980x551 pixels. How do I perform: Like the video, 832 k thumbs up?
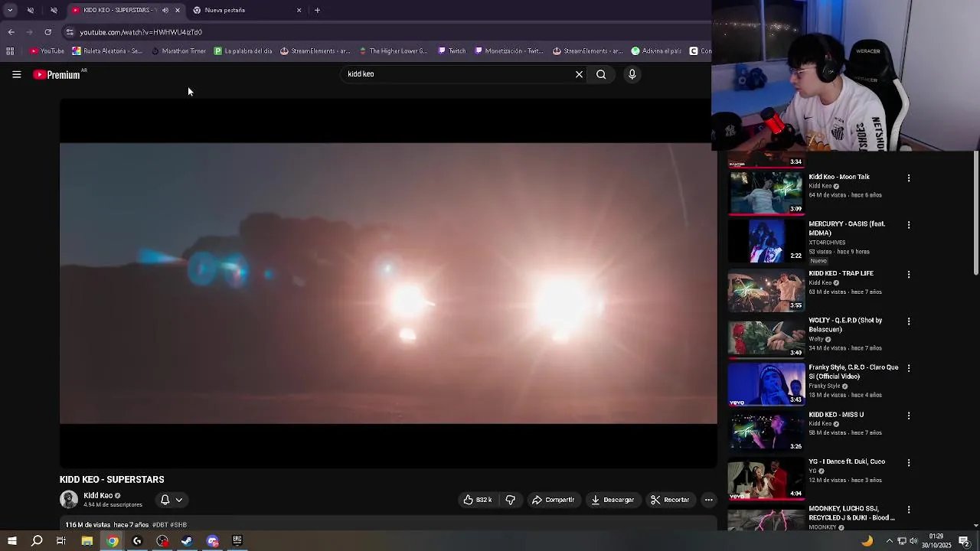(478, 500)
